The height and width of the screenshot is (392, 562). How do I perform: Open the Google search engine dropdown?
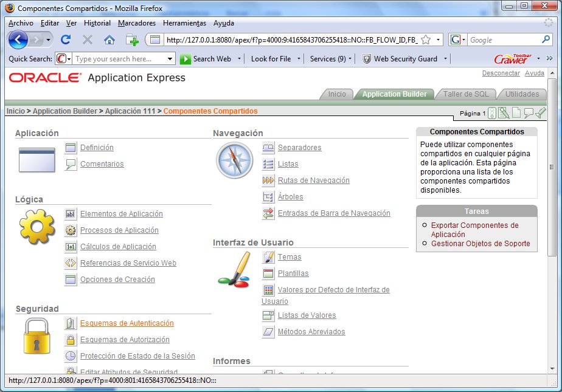(x=463, y=40)
